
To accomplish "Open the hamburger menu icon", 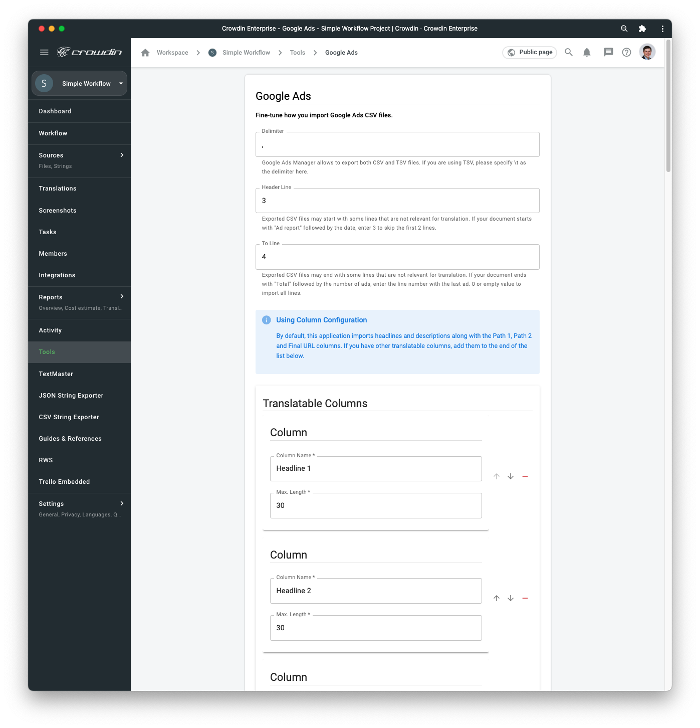I will coord(44,52).
